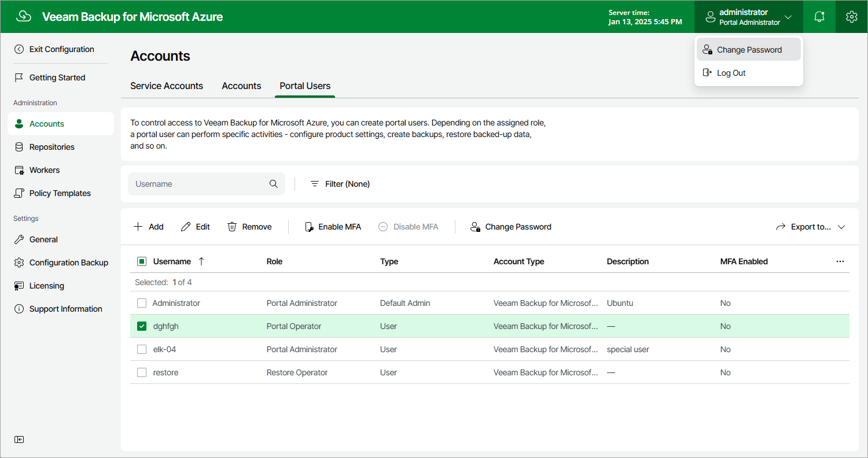Click the 'elk-04' username text

(x=164, y=349)
